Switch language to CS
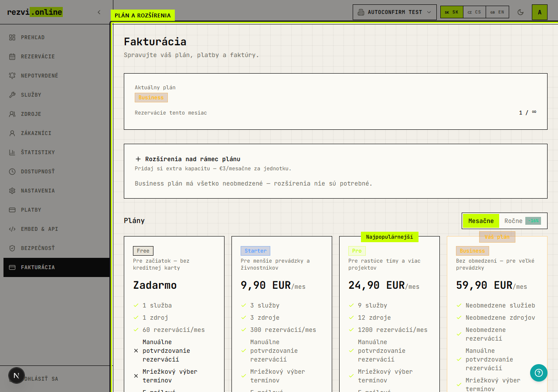The width and height of the screenshot is (558, 392). click(474, 12)
